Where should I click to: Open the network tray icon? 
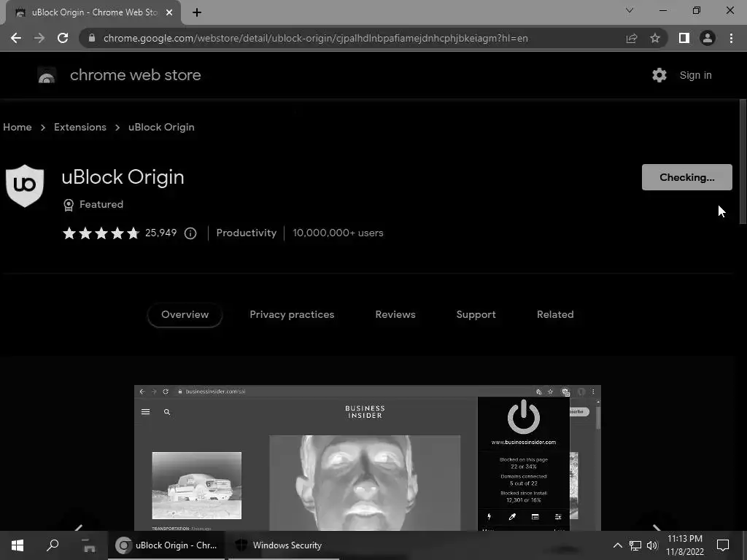(x=635, y=545)
